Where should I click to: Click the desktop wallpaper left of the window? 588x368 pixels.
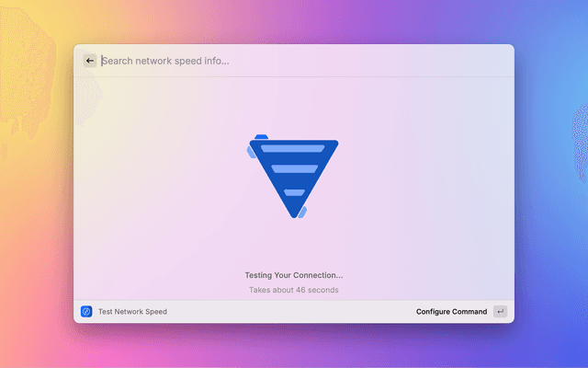tap(37, 184)
